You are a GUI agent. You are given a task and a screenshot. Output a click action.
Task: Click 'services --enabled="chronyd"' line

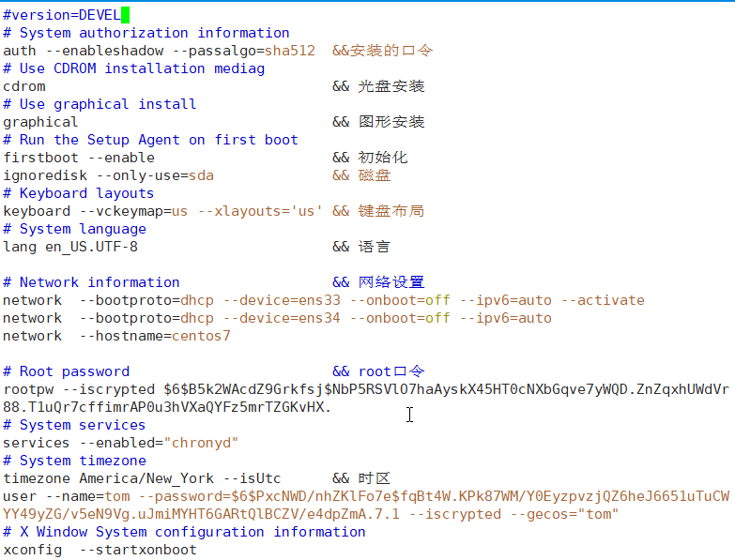tap(121, 442)
